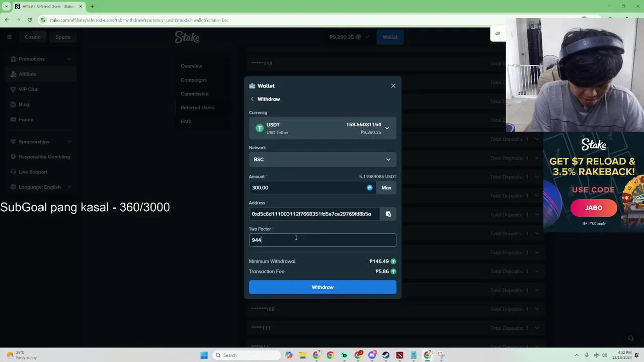Click the Two Factor code field
The width and height of the screenshot is (644, 362).
(x=323, y=240)
